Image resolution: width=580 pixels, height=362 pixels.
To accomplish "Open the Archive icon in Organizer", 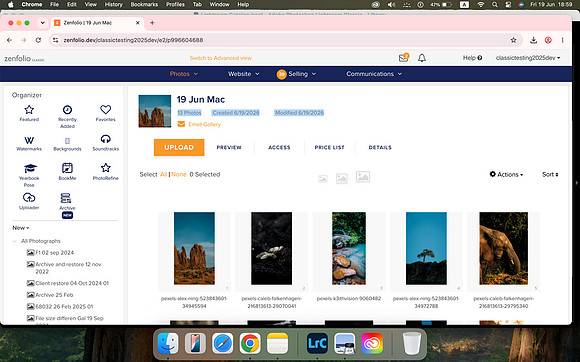I will (66, 198).
